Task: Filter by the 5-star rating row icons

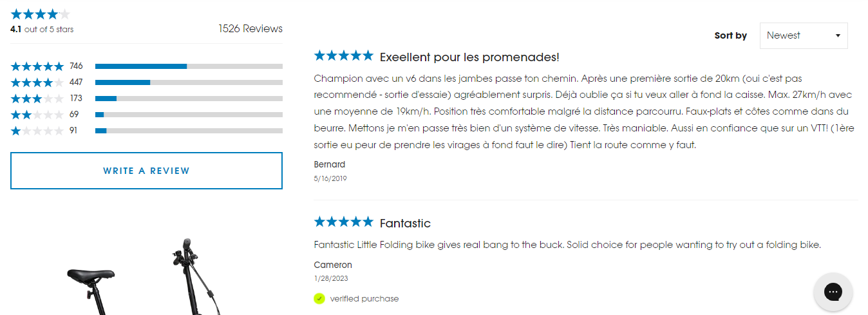Action: 37,66
